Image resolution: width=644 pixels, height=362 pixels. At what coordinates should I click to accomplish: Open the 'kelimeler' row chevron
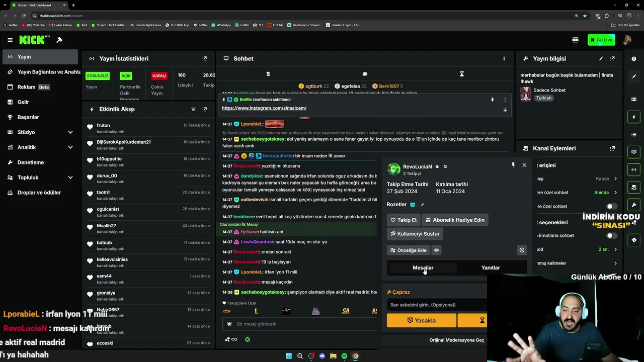[615, 263]
